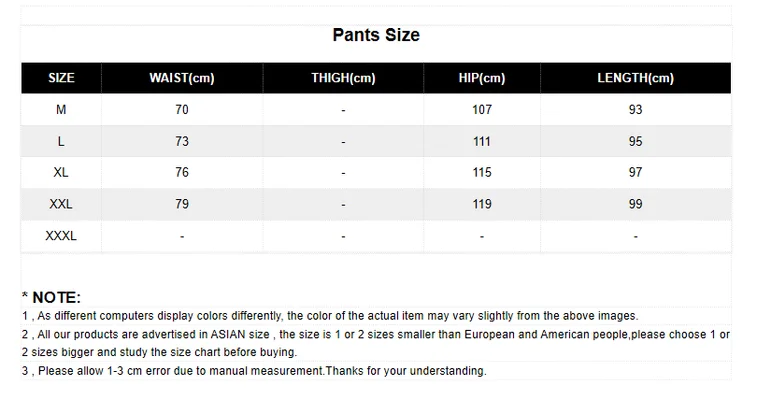The height and width of the screenshot is (400, 757).
Task: Click the length value 97
Action: pyautogui.click(x=635, y=173)
